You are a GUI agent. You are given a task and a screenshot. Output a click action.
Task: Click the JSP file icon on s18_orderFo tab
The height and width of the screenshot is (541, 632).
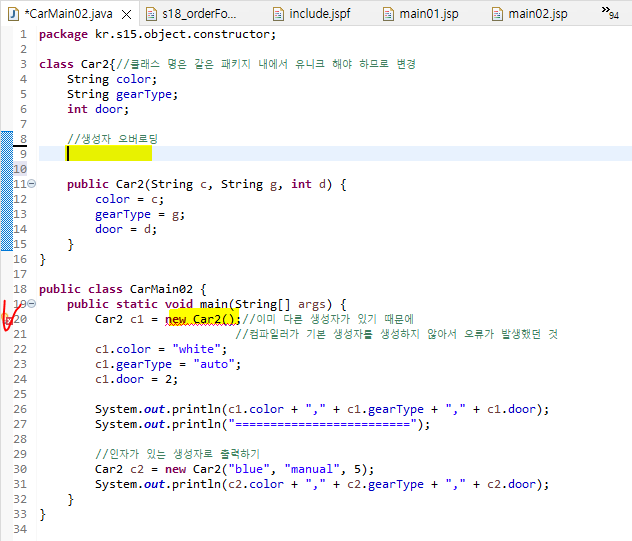pos(151,15)
